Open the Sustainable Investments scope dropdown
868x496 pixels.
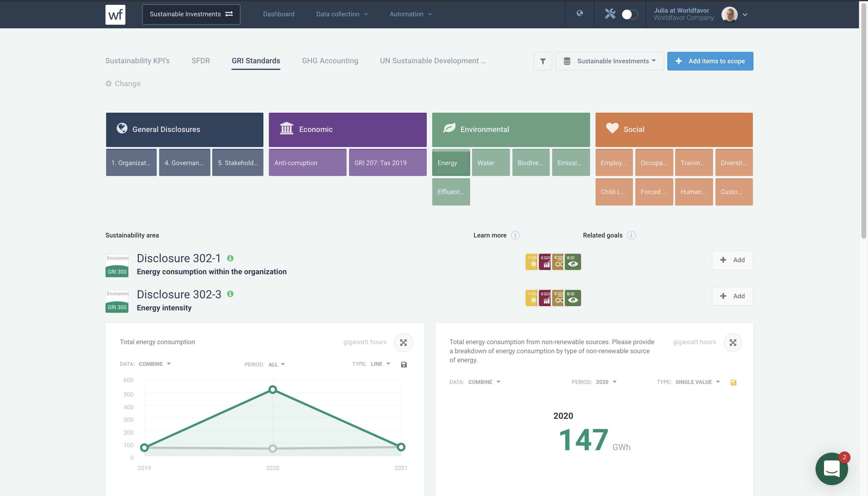coord(609,61)
